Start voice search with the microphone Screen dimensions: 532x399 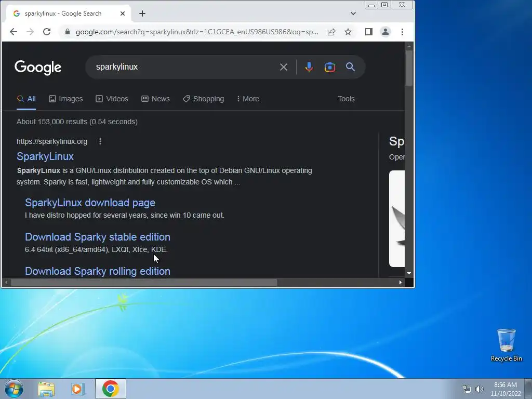pos(309,67)
